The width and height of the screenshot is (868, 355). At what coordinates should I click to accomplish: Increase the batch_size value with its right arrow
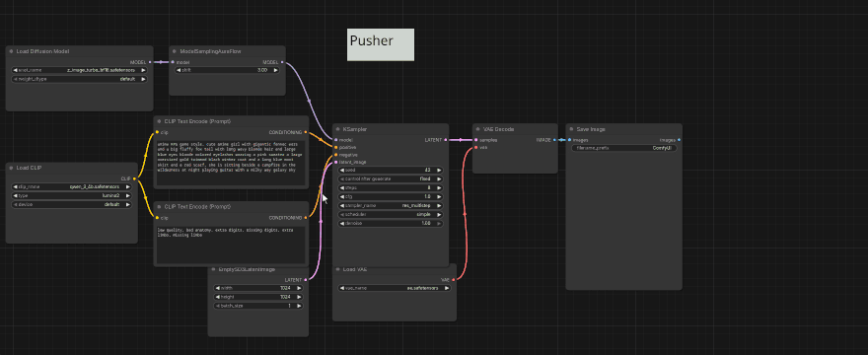pos(300,306)
